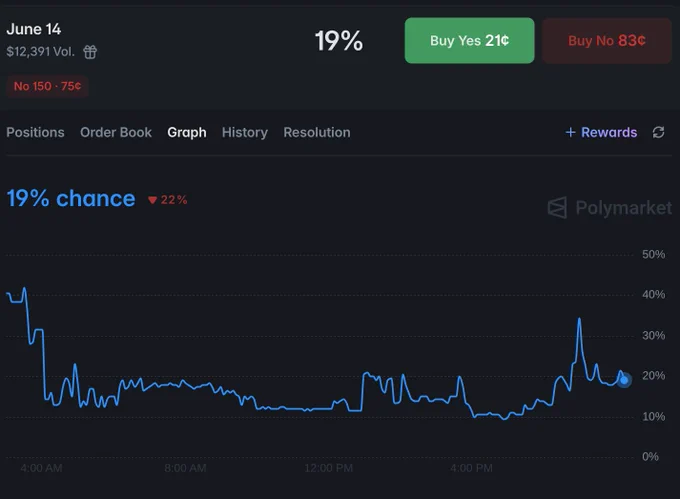
Task: Click the 4:00 PM time label
Action: point(471,468)
